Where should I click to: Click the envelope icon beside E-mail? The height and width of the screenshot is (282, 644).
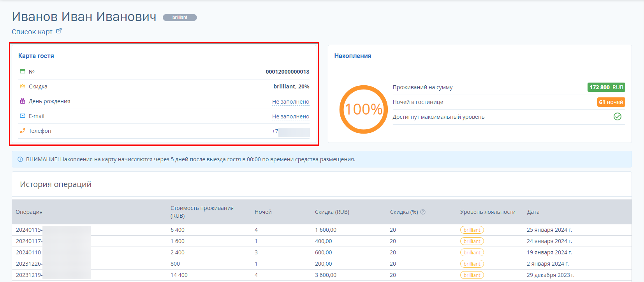point(23,116)
